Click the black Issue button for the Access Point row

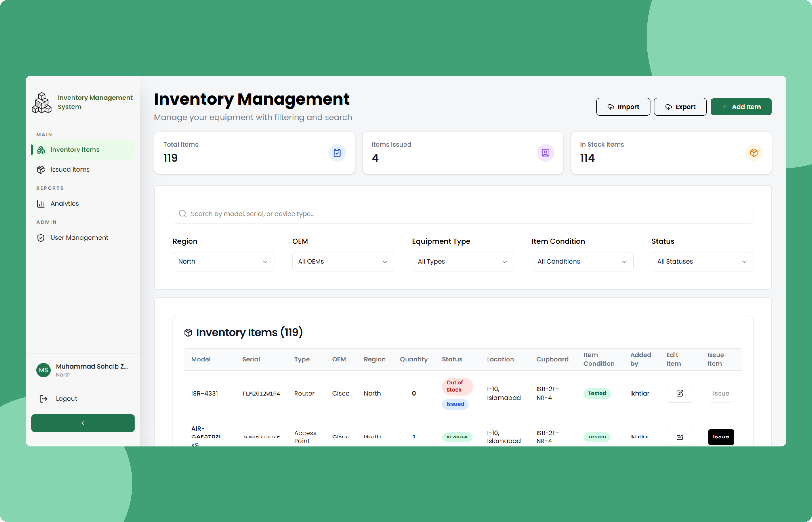click(721, 437)
